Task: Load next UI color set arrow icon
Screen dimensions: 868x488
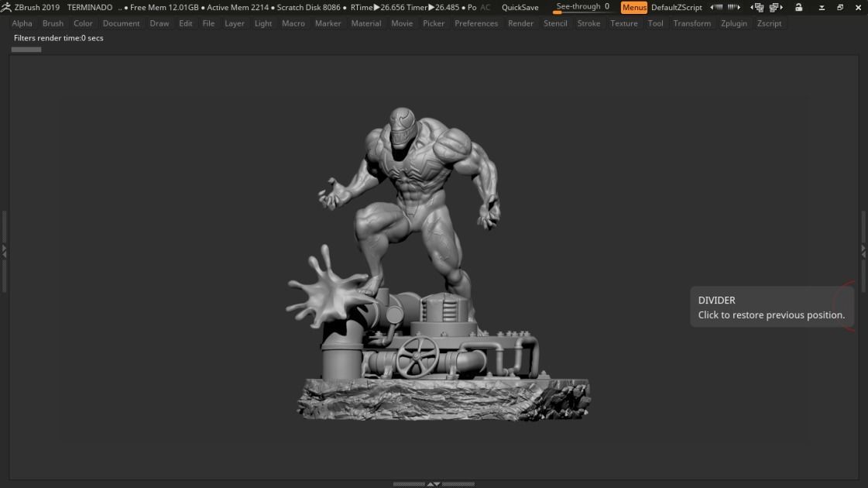Action: [x=734, y=7]
